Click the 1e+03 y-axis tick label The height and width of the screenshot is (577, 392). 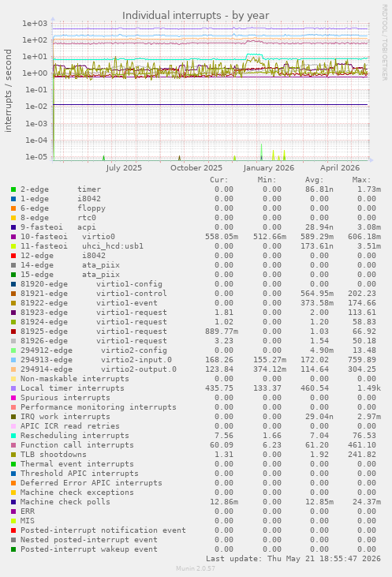35,24
